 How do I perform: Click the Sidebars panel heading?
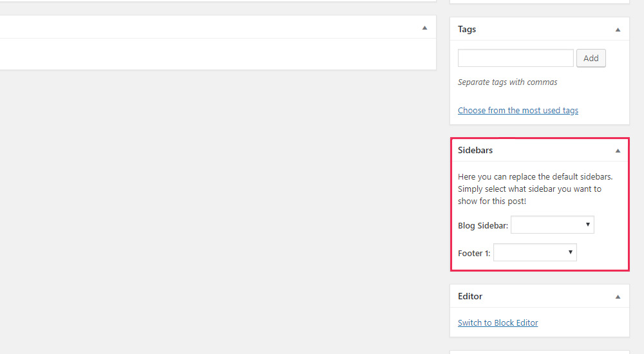pyautogui.click(x=475, y=151)
